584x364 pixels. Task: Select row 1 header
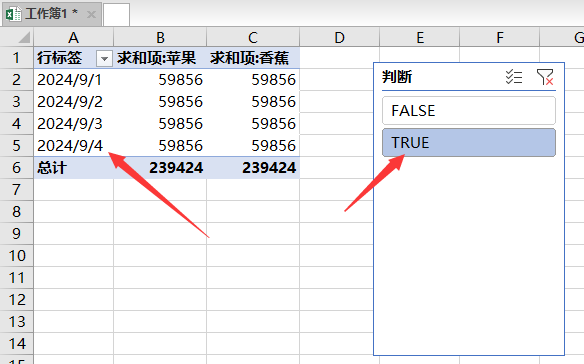point(16,58)
